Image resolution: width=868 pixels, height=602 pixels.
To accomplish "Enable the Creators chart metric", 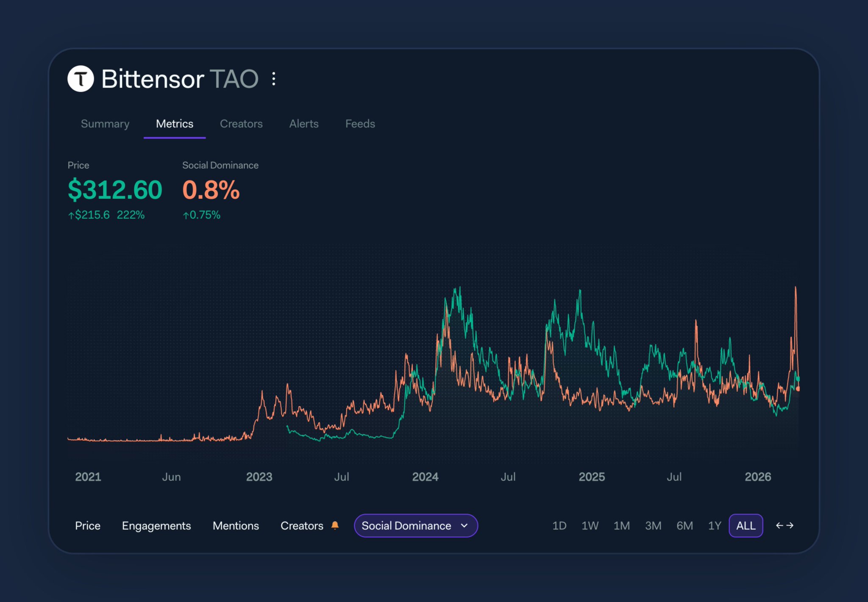I will point(302,525).
